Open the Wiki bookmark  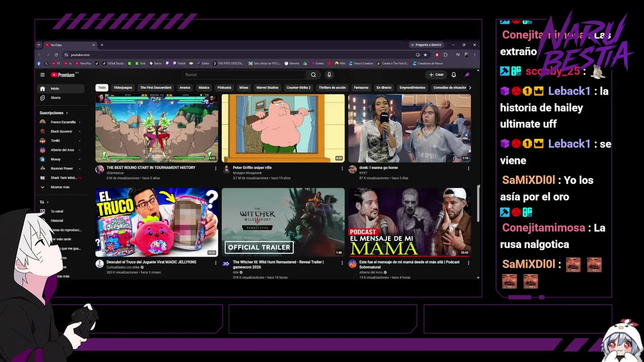[x=340, y=63]
